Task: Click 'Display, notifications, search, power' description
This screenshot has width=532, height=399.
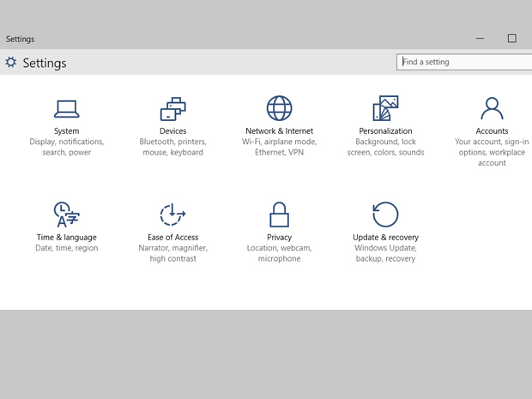Action: pos(67,147)
